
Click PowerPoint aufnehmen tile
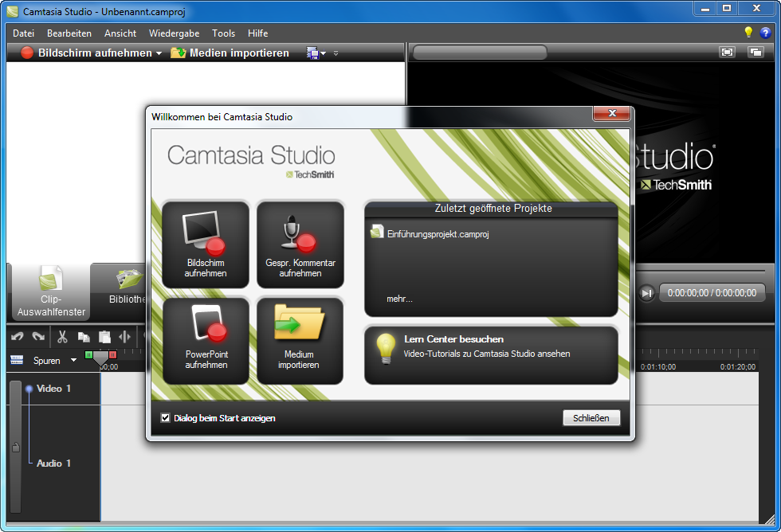206,341
